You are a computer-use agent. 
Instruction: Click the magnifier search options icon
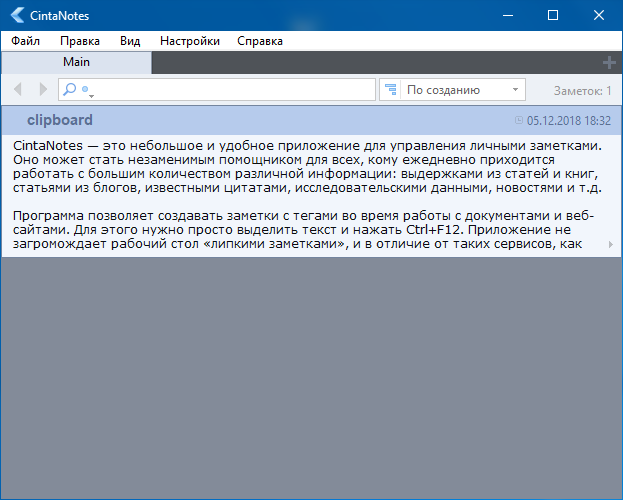click(x=72, y=90)
